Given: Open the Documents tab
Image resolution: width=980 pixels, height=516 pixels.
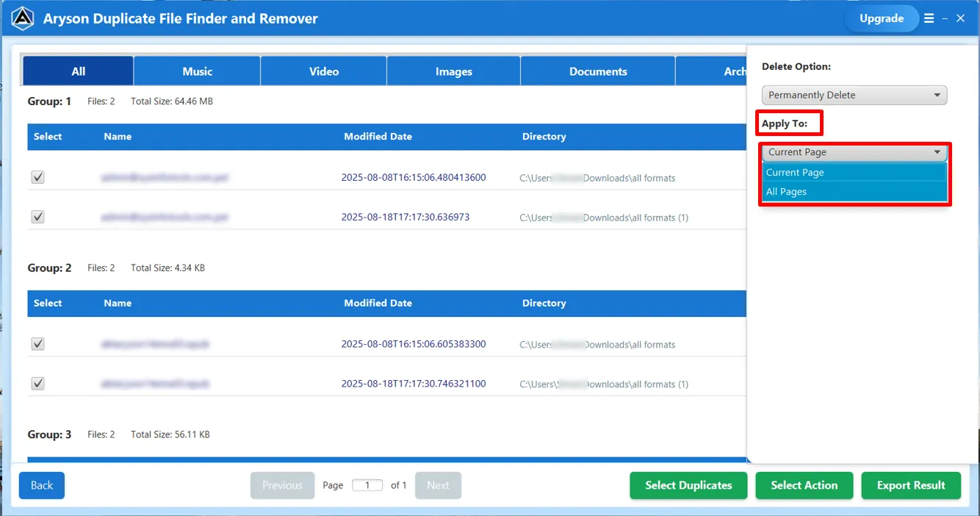Looking at the screenshot, I should click(x=597, y=71).
